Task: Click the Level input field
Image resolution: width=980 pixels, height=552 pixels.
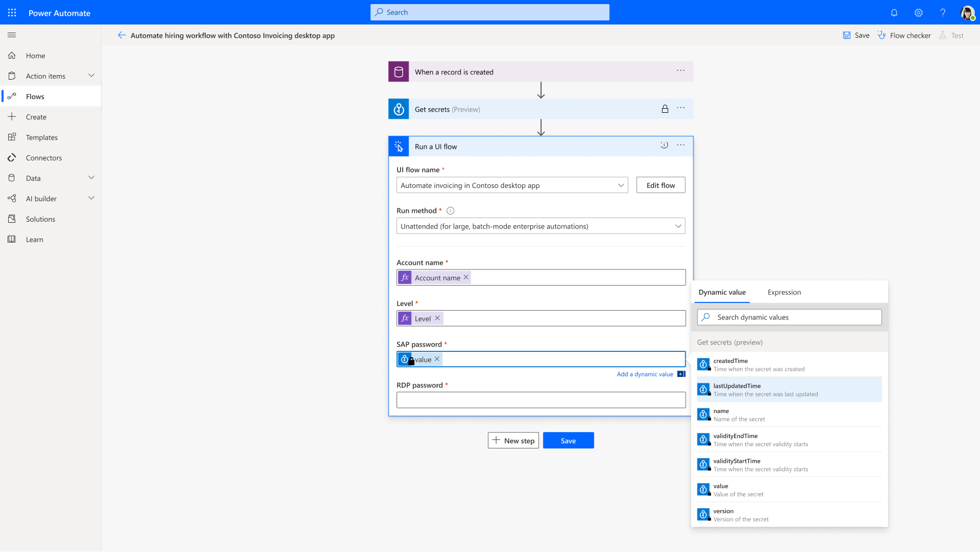Action: pyautogui.click(x=541, y=318)
